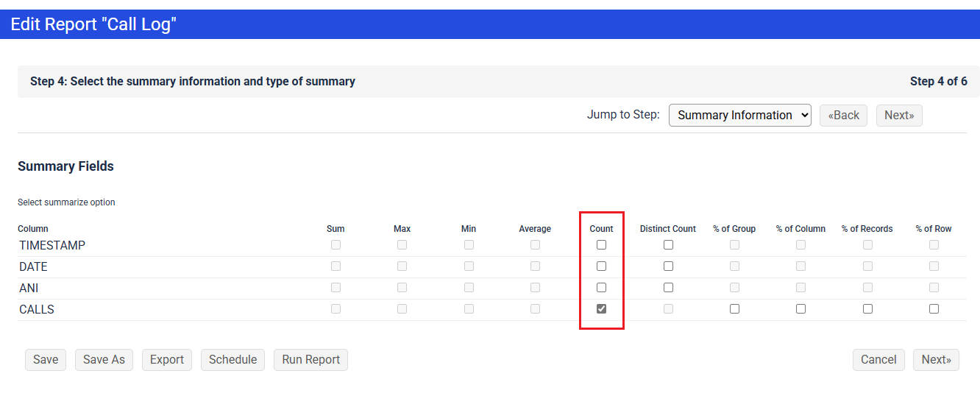
Task: Check % of Row for CALLS
Action: [x=934, y=309]
